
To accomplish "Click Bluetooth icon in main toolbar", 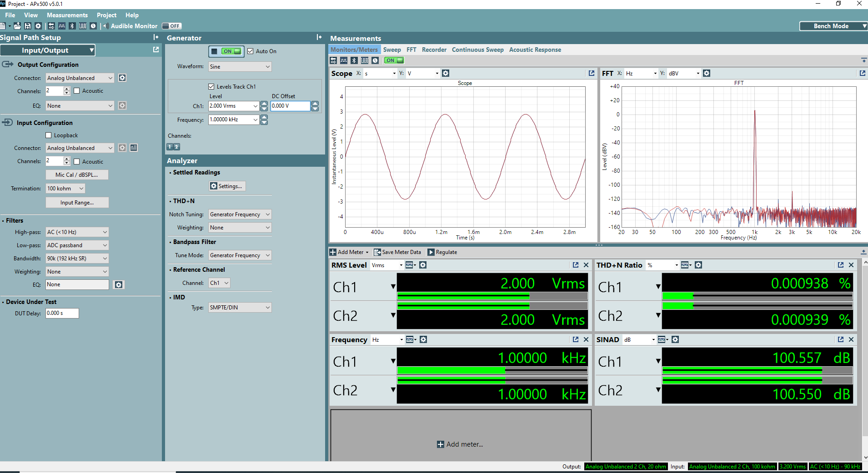I will (72, 26).
